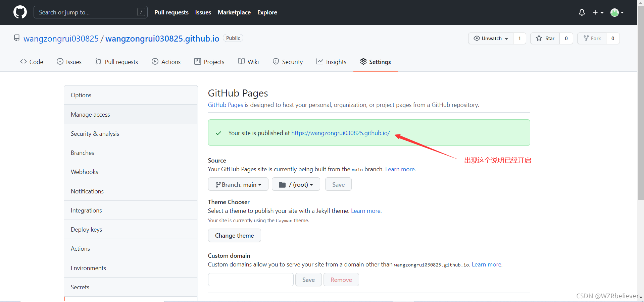644x302 pixels.
Task: Switch to the repository Pull requests tab
Action: click(116, 62)
